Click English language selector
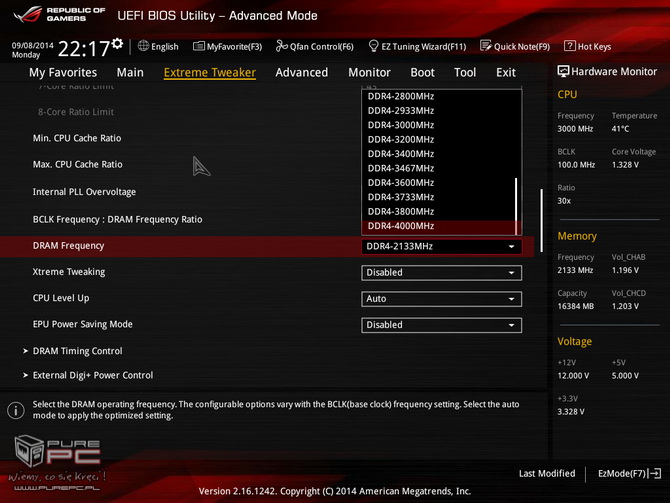The width and height of the screenshot is (670, 503). (165, 47)
